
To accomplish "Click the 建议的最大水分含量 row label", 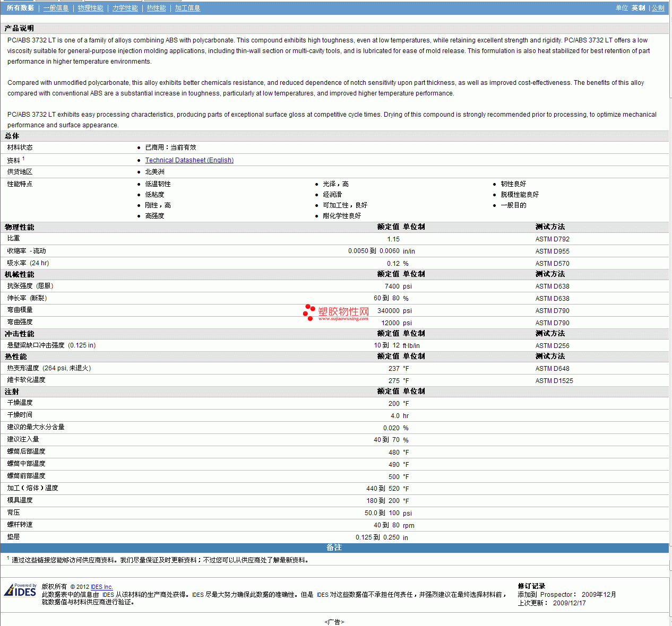I will [x=36, y=427].
